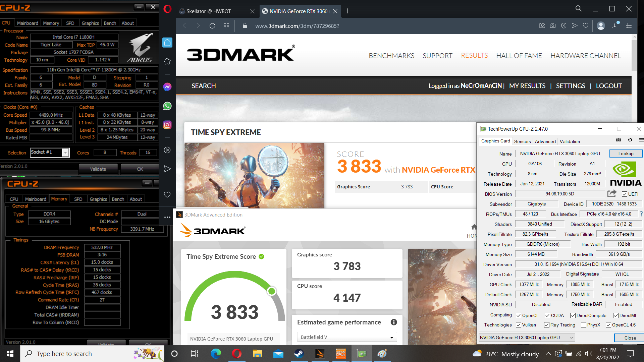Open Steam from the Windows taskbar
The width and height of the screenshot is (644, 362).
[x=299, y=354]
